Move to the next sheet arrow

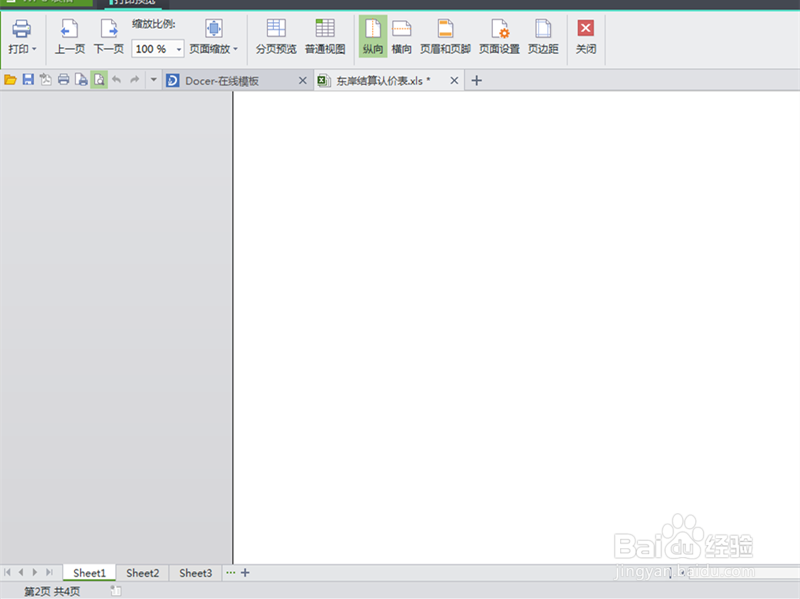click(35, 572)
